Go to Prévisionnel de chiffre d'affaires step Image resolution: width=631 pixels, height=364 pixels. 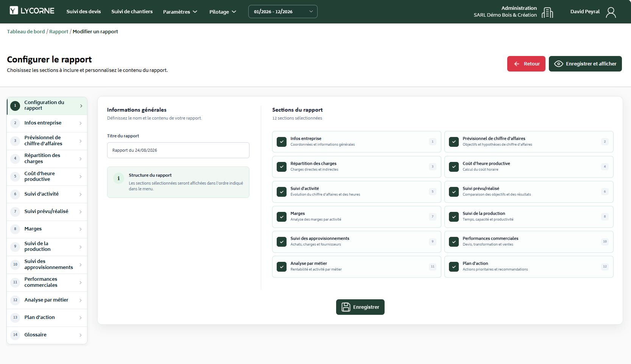(x=47, y=141)
